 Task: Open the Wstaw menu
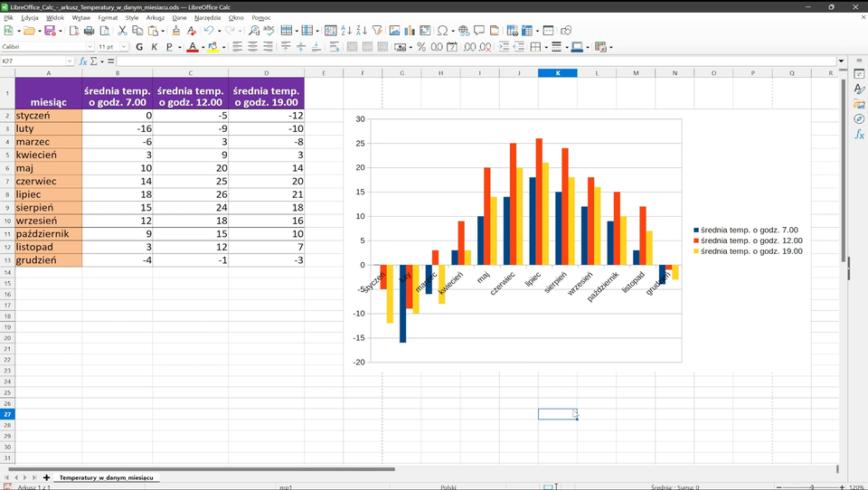pos(81,17)
